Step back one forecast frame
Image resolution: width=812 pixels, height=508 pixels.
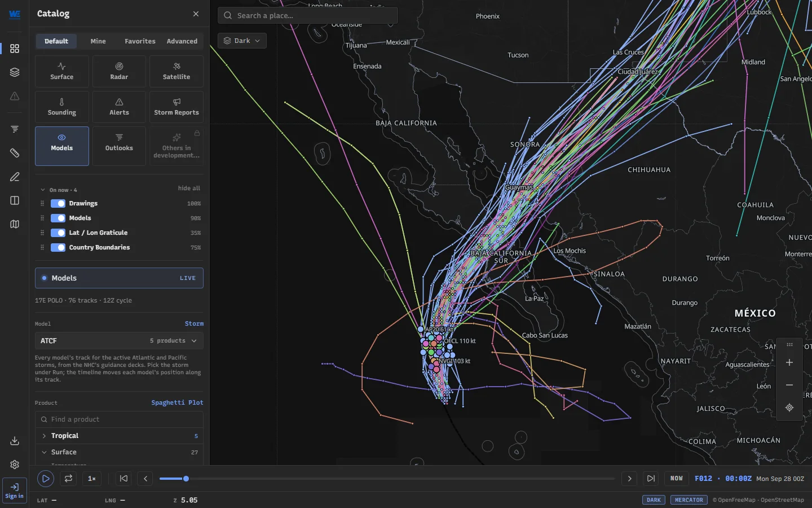pyautogui.click(x=145, y=479)
